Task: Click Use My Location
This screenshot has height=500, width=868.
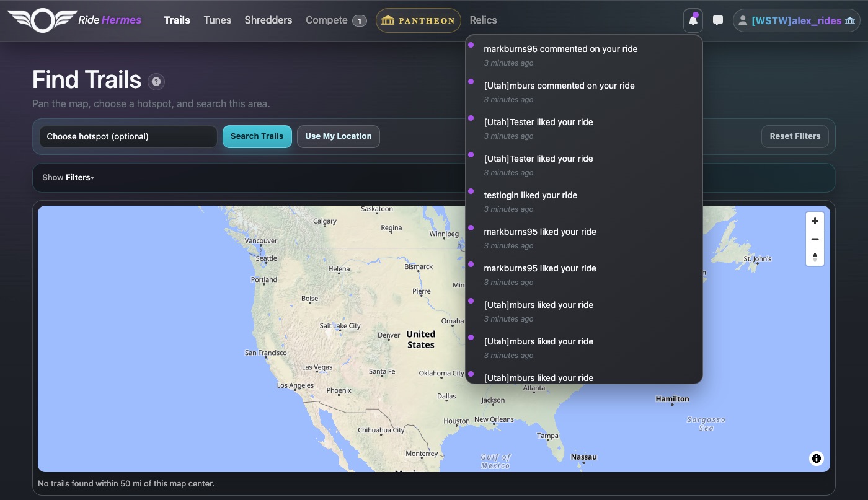Action: pyautogui.click(x=339, y=136)
